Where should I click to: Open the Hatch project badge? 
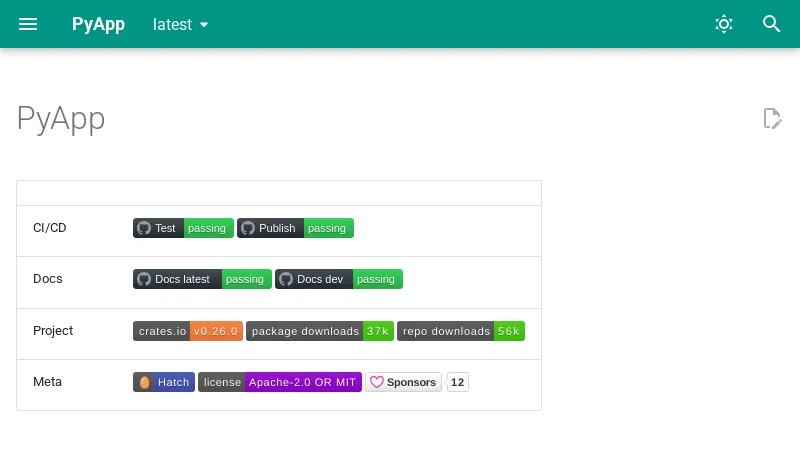pos(163,382)
